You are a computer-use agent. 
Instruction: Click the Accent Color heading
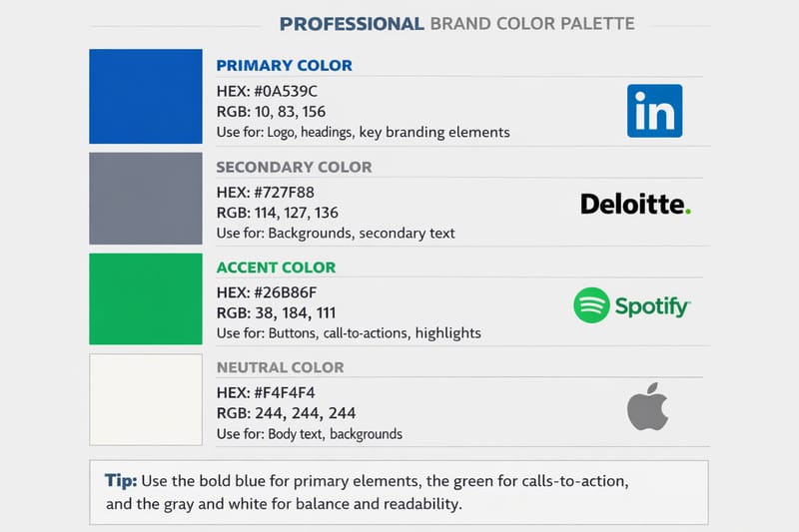pyautogui.click(x=276, y=267)
